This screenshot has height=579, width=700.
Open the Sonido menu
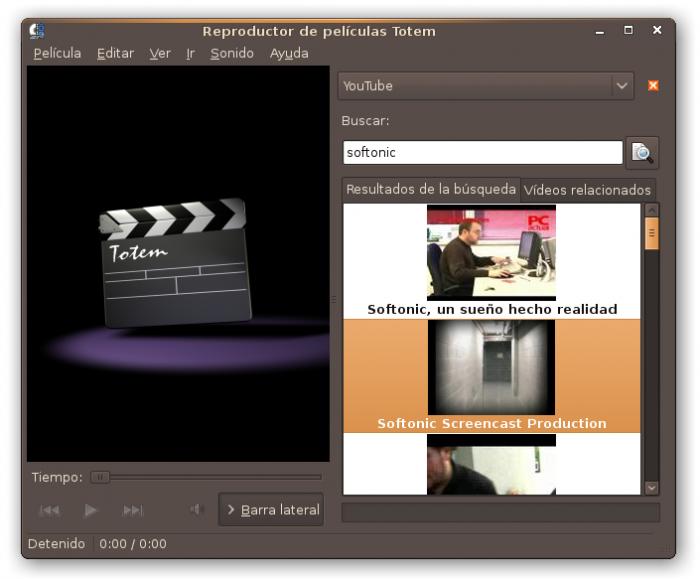click(232, 53)
